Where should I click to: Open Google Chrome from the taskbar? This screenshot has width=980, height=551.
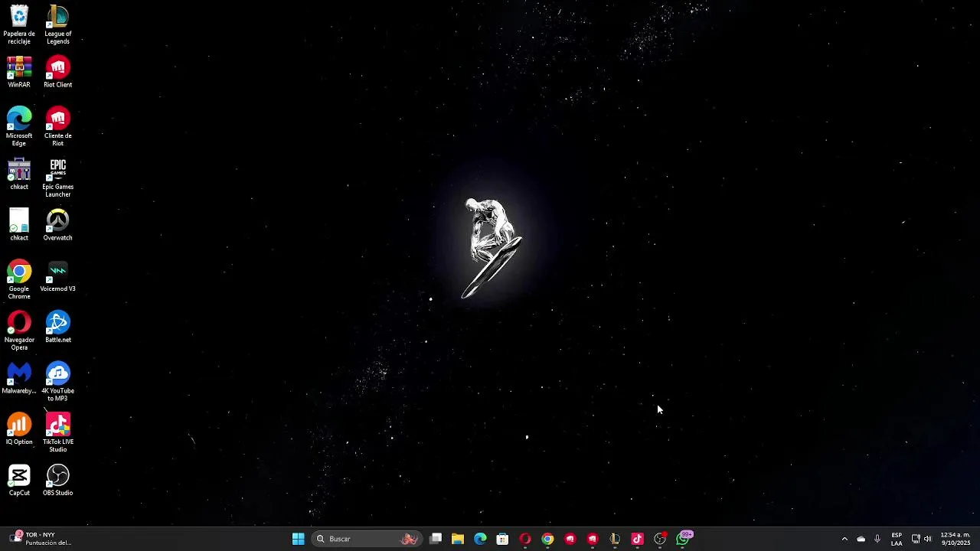coord(547,539)
